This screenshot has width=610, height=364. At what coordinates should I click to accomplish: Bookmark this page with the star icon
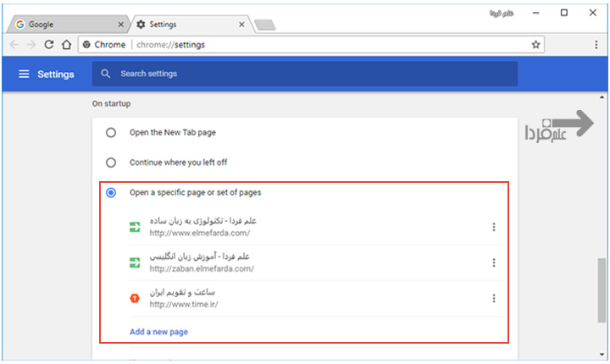[535, 44]
